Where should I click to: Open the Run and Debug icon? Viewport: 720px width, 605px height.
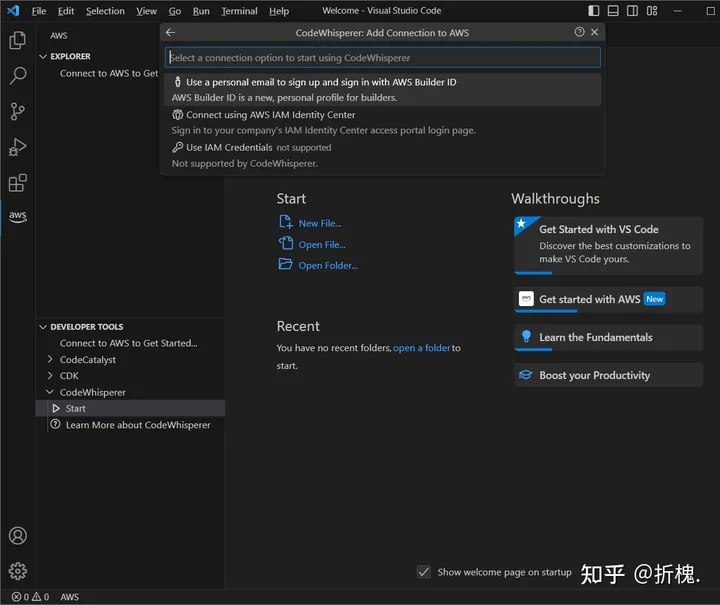17,147
